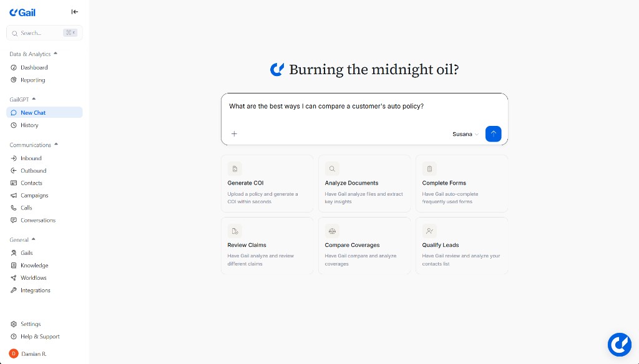Click the Analyze Documents magnifier icon
639x364 pixels.
coord(332,168)
